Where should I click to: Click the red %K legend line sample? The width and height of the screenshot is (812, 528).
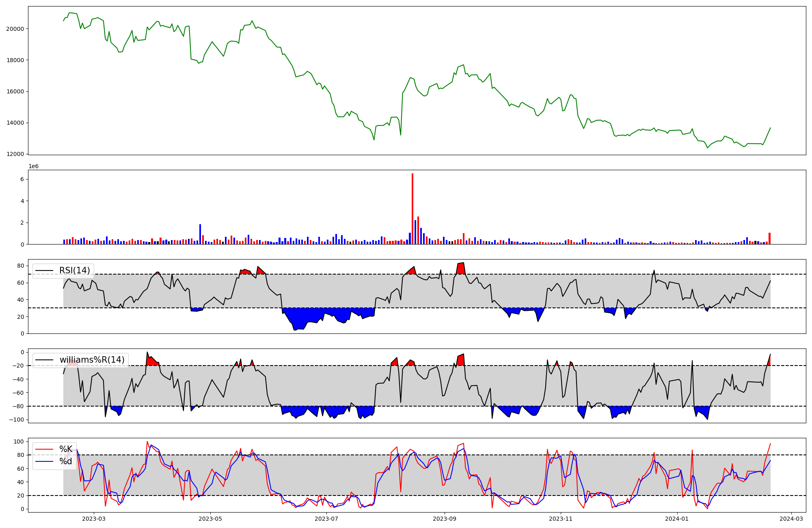(x=44, y=449)
